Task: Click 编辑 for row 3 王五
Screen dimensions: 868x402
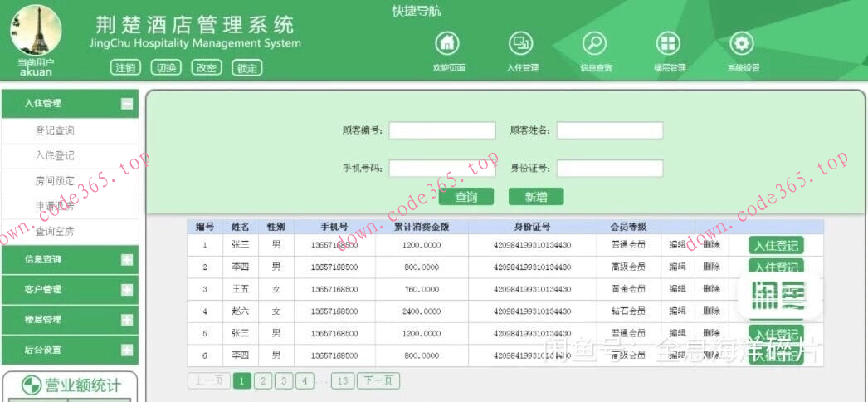Action: 678,289
